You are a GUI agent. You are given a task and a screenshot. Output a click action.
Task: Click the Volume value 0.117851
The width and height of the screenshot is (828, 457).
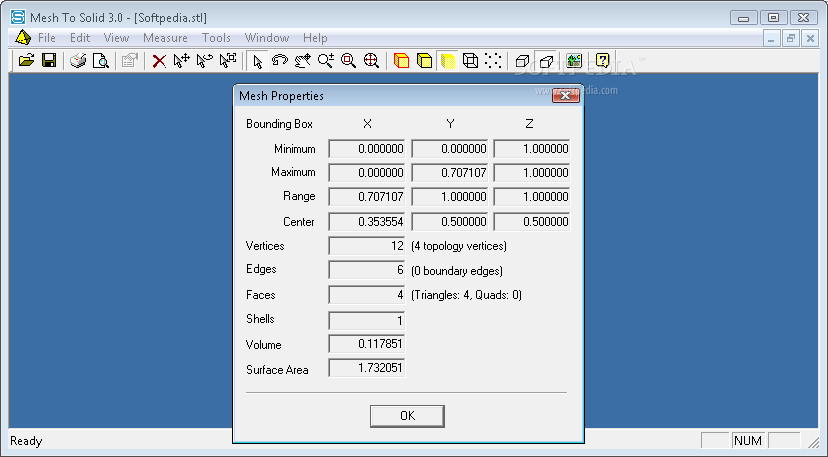(366, 344)
